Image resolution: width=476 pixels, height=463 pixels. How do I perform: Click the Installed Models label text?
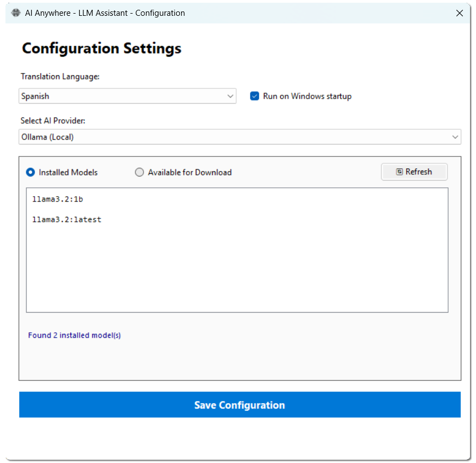point(68,172)
